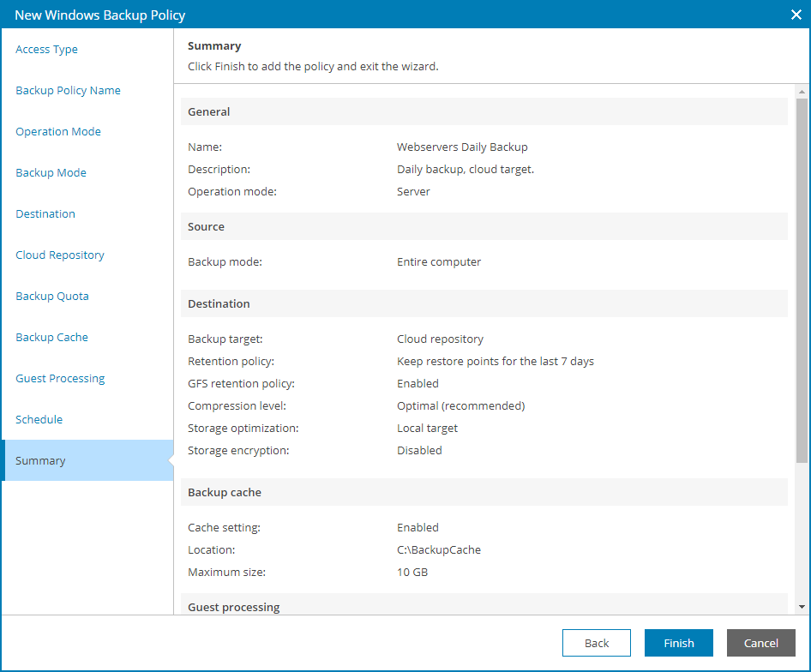Click Finish to add the policy
This screenshot has height=672, width=811.
click(x=679, y=643)
